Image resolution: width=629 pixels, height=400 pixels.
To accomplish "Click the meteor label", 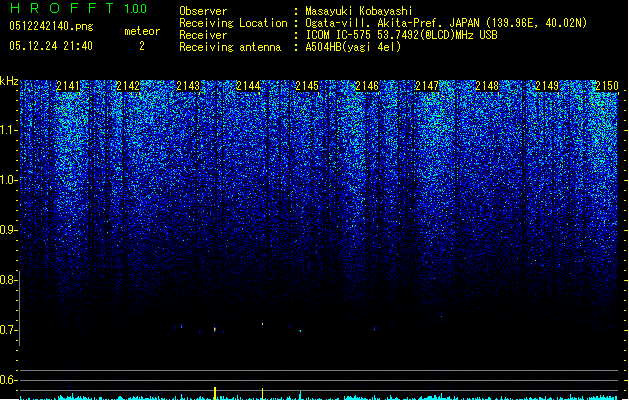I will click(x=142, y=31).
